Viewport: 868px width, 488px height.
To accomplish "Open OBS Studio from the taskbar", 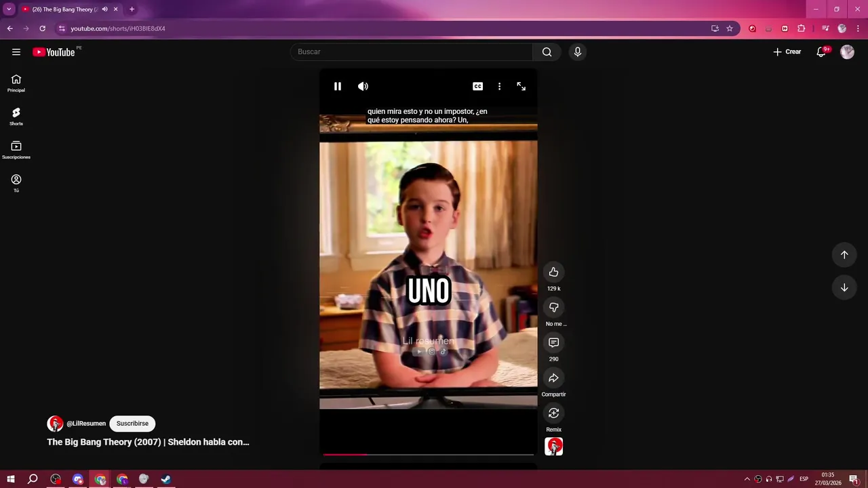I will click(x=56, y=479).
